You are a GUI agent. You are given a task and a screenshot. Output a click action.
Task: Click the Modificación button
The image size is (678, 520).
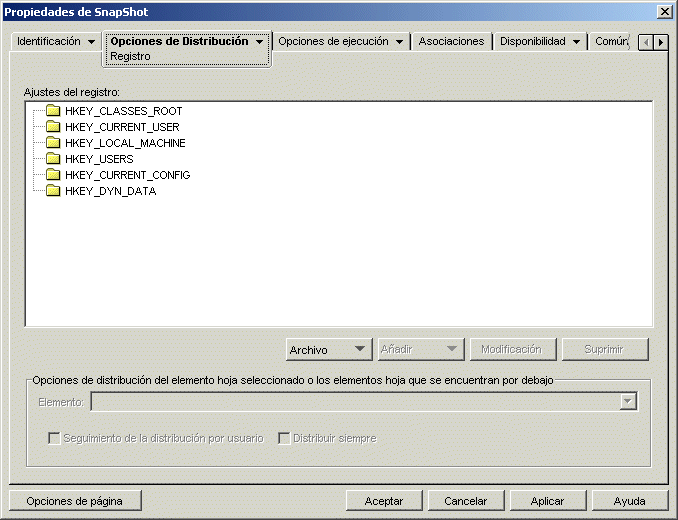[x=513, y=349]
